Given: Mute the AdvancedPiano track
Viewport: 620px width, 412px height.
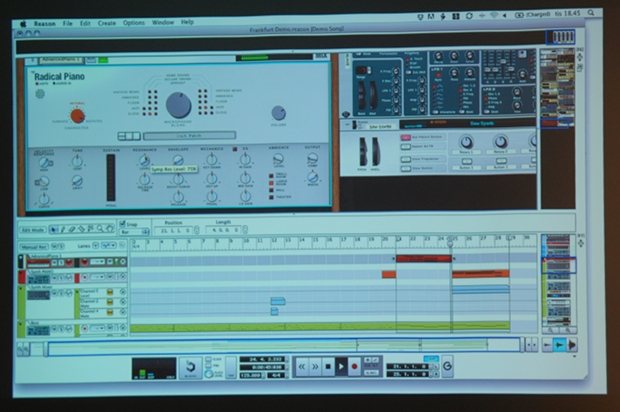Looking at the screenshot, I should coord(55,263).
